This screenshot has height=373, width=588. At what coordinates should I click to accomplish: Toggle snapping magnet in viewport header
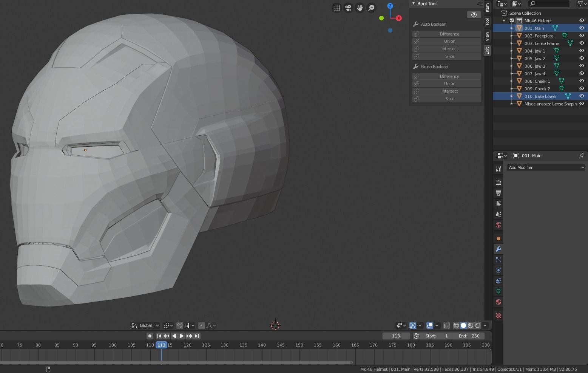(180, 325)
